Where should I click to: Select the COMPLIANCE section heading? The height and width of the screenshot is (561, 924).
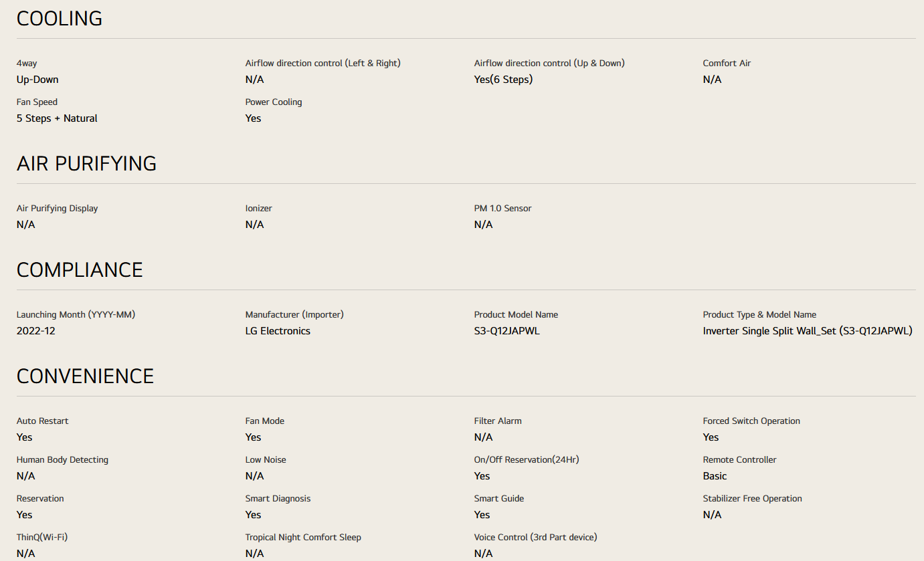[80, 270]
